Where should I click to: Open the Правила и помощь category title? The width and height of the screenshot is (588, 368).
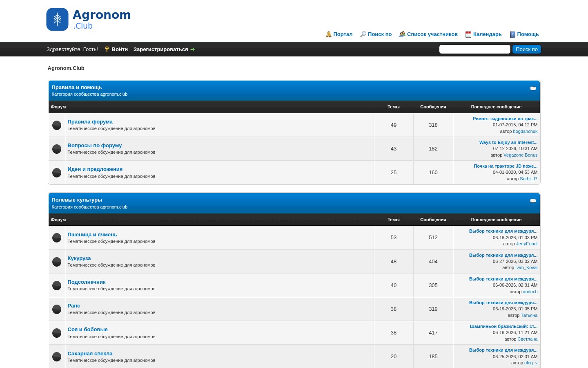click(77, 88)
